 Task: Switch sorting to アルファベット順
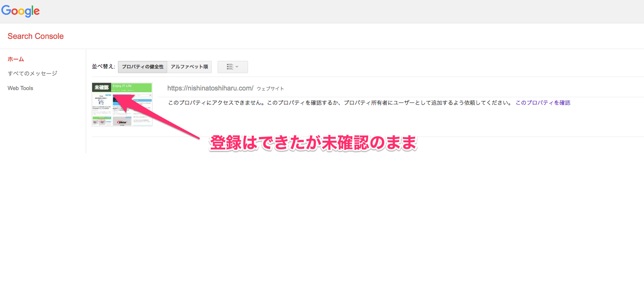pyautogui.click(x=189, y=67)
